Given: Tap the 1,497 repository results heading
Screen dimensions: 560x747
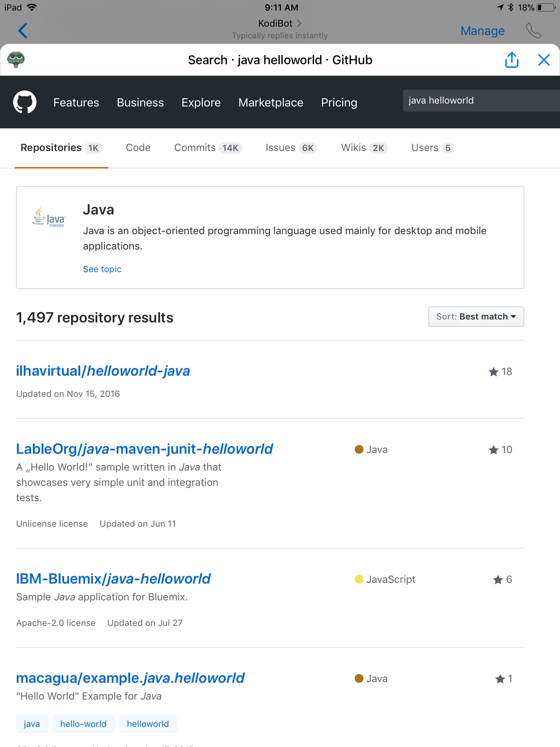Looking at the screenshot, I should click(x=95, y=318).
